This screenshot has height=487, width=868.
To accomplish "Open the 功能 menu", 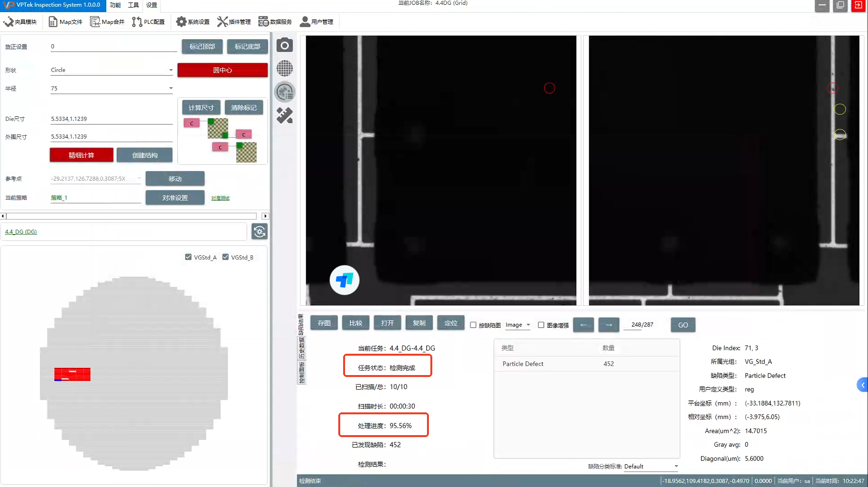I will click(115, 5).
